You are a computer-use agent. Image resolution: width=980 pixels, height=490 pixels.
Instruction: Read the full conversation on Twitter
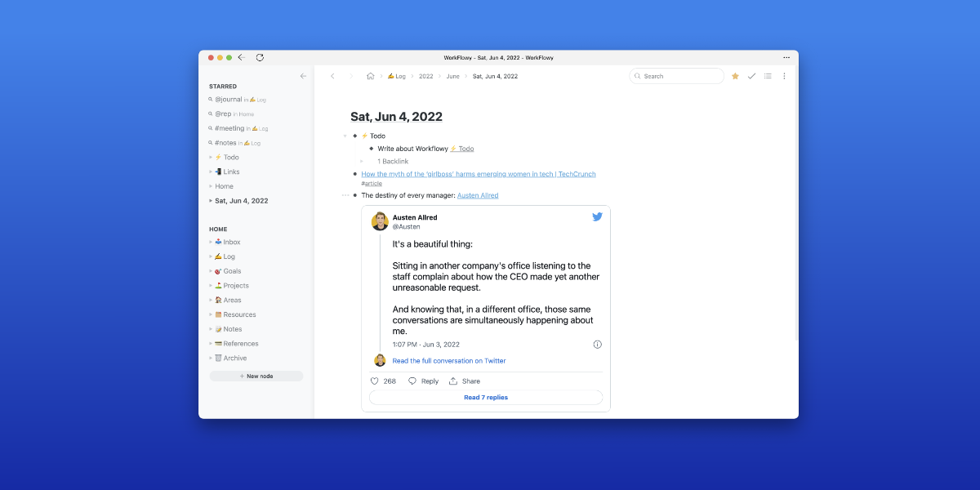click(x=449, y=361)
